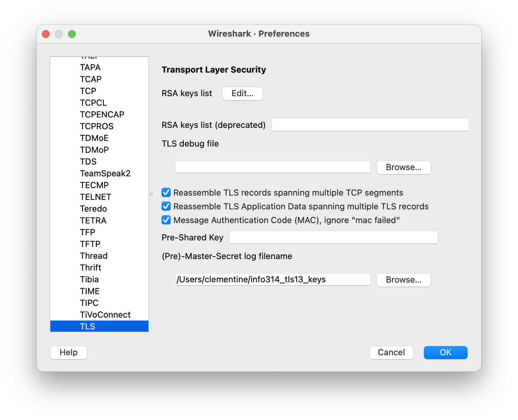Focus the RSA keys list (deprecated) field
The height and width of the screenshot is (420, 518).
click(x=370, y=125)
